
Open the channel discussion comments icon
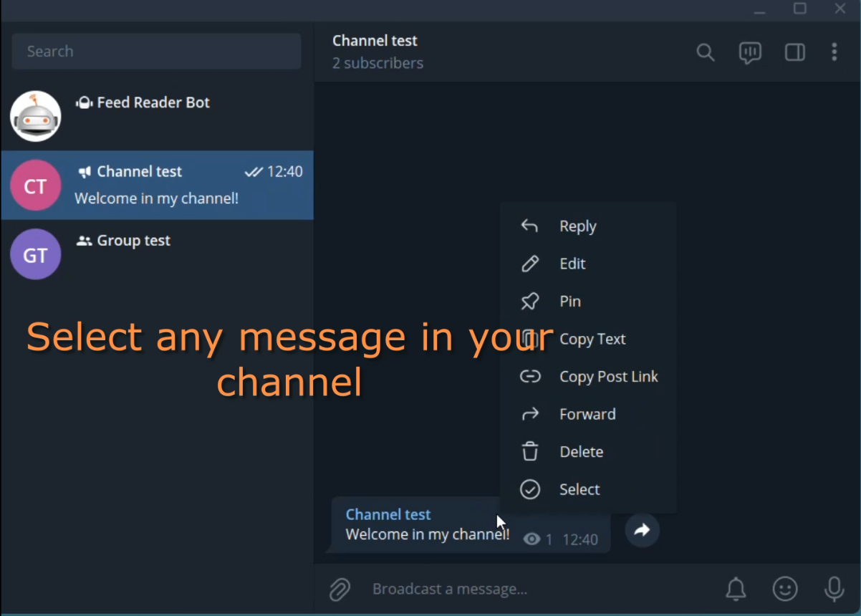[749, 52]
